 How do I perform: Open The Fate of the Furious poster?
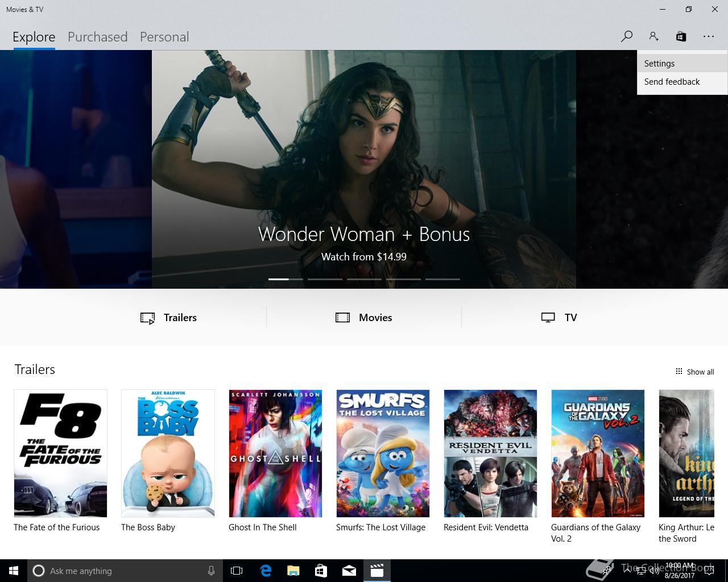pyautogui.click(x=60, y=454)
